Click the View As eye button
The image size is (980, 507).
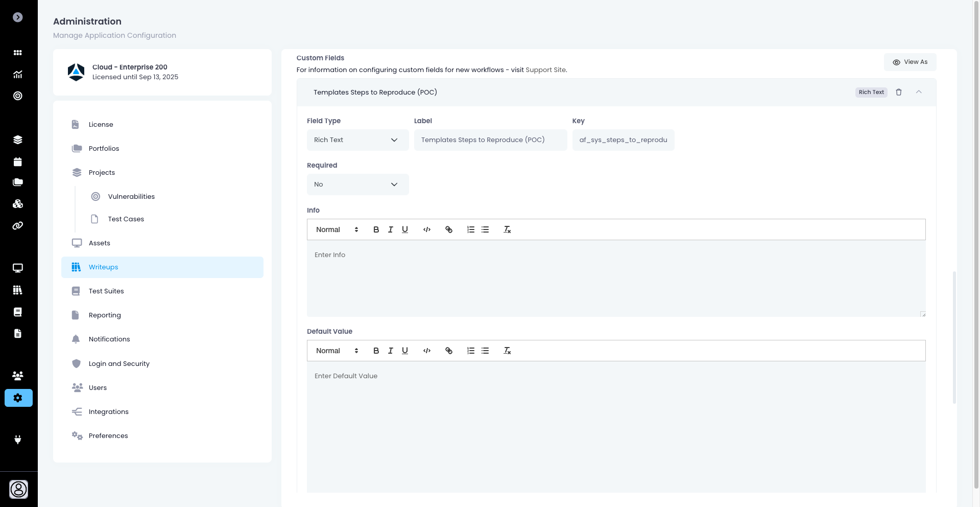(910, 62)
